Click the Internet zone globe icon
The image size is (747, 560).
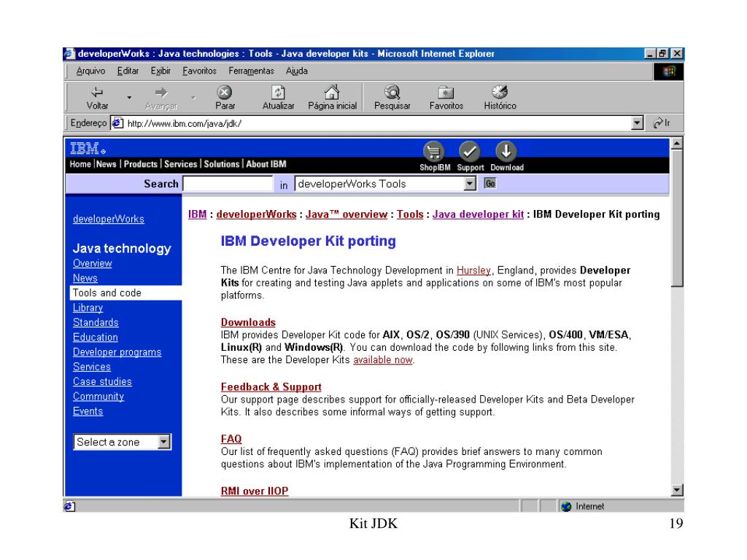click(x=566, y=507)
